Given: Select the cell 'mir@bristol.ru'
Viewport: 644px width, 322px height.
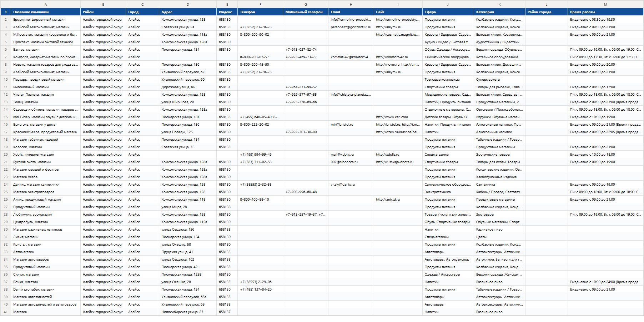Looking at the screenshot, I should (x=351, y=125).
